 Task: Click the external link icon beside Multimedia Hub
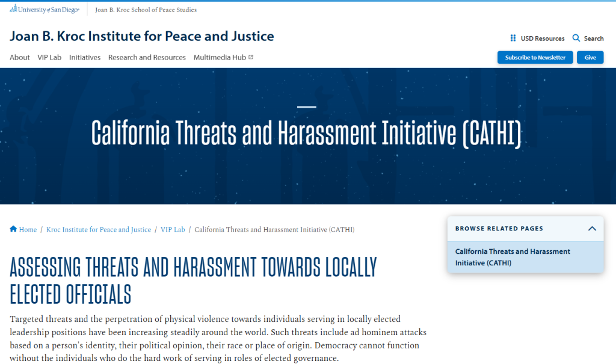point(251,58)
